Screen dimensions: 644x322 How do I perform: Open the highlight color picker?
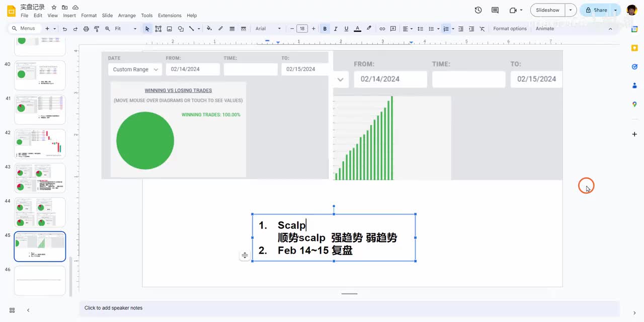click(x=369, y=29)
